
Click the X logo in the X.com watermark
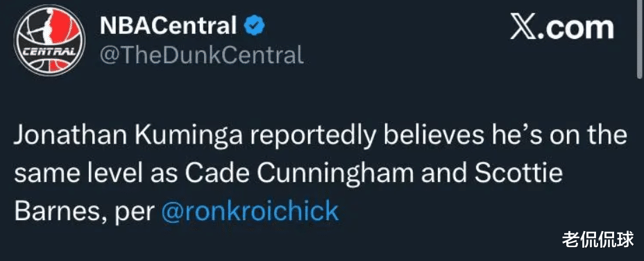click(x=523, y=27)
